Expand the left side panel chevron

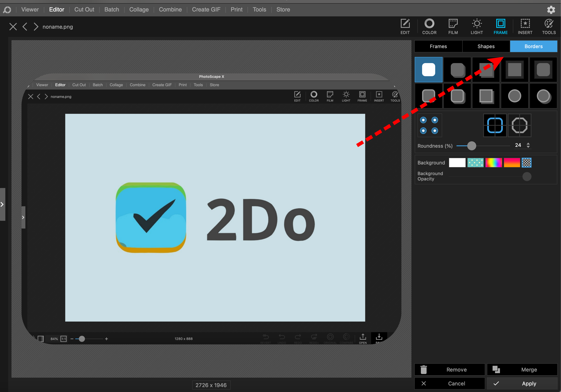coord(2,204)
